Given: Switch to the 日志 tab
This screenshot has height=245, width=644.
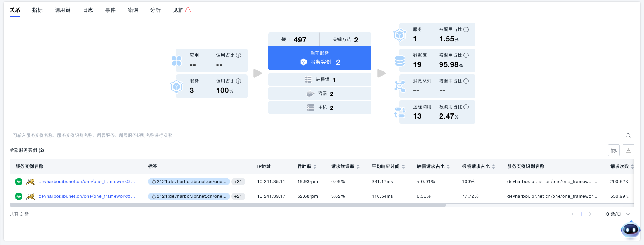Looking at the screenshot, I should click(88, 10).
